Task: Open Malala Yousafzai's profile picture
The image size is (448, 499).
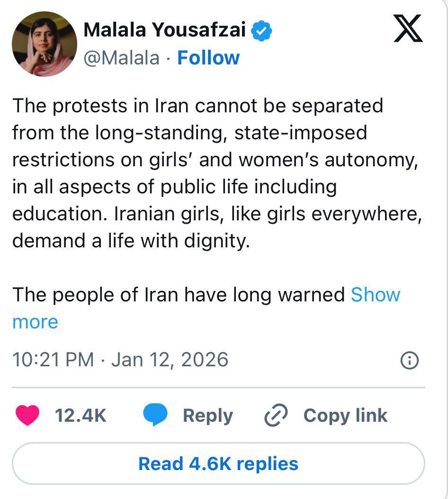Action: click(x=45, y=44)
